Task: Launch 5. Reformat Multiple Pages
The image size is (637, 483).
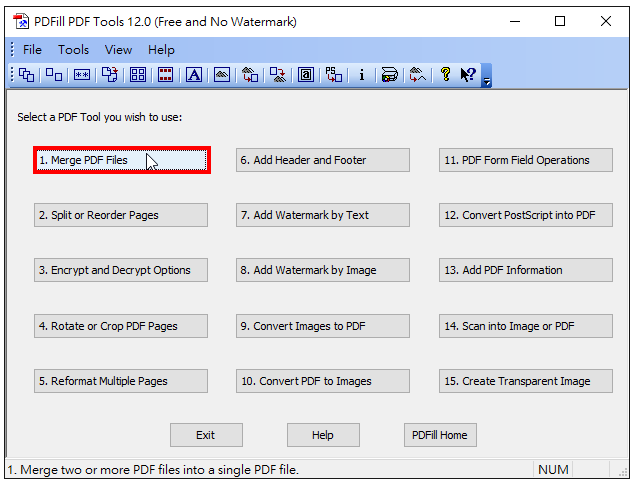Action: tap(121, 381)
